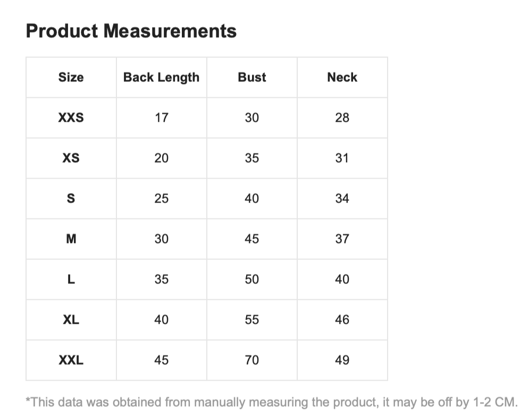The image size is (520, 420).
Task: Click the Product Measurements heading
Action: (131, 31)
